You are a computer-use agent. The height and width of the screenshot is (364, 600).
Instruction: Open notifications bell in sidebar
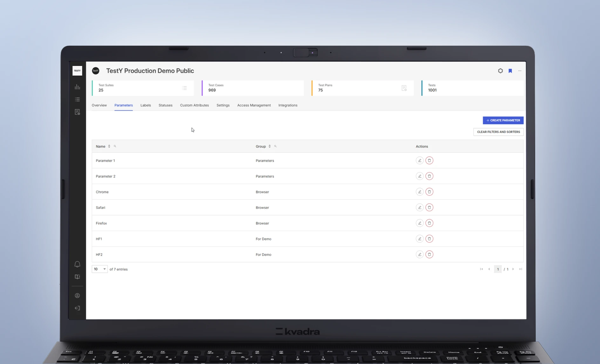point(77,264)
